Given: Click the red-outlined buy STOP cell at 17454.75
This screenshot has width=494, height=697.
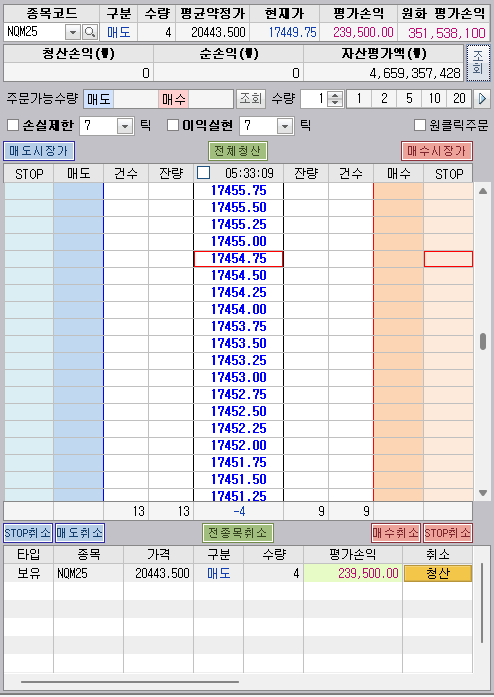Looking at the screenshot, I should 448,259.
